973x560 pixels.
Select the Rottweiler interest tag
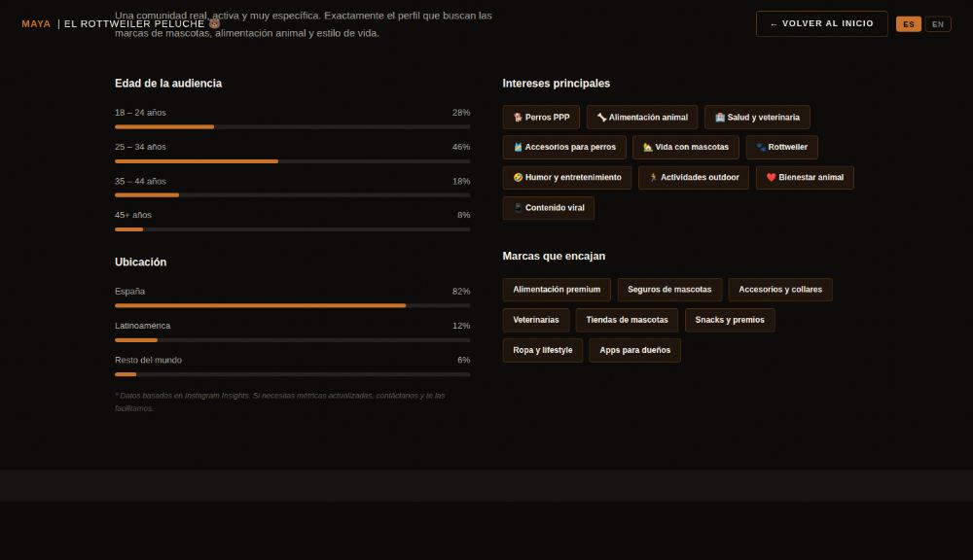782,147
